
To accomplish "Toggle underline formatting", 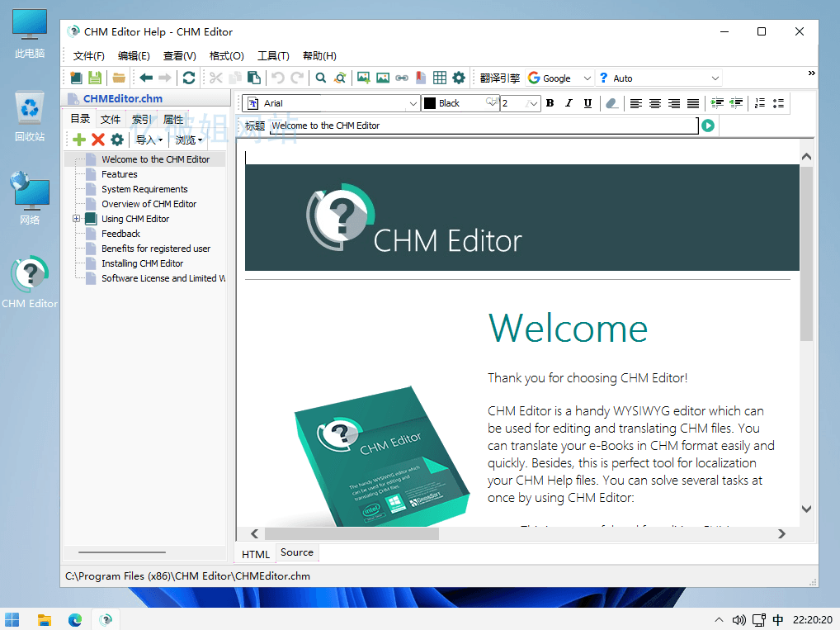I will (588, 103).
